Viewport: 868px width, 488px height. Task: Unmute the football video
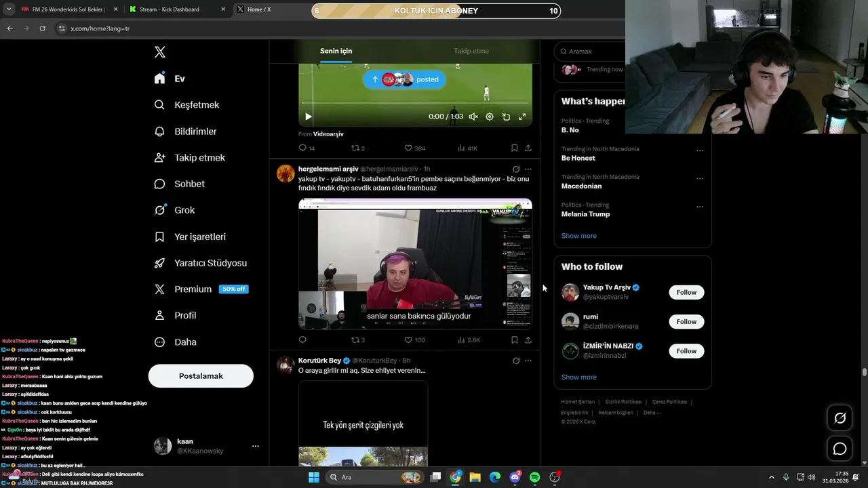(x=473, y=117)
